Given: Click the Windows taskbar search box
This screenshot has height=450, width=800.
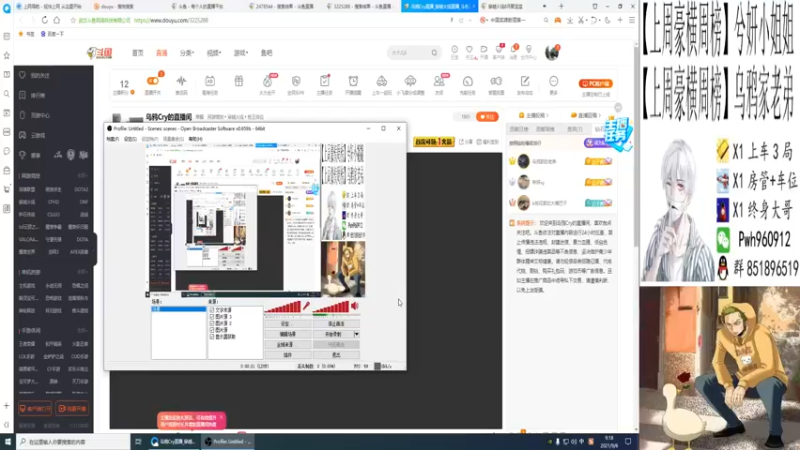Looking at the screenshot, I should tap(73, 442).
